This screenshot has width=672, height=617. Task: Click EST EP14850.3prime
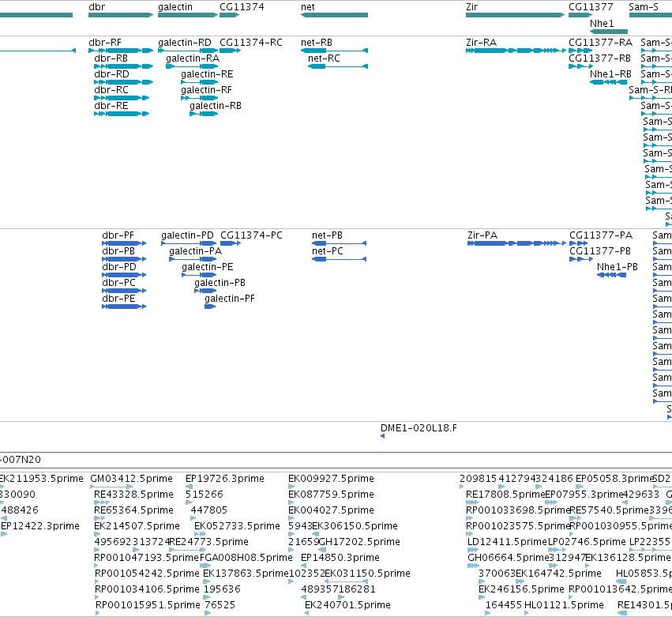coord(340,558)
